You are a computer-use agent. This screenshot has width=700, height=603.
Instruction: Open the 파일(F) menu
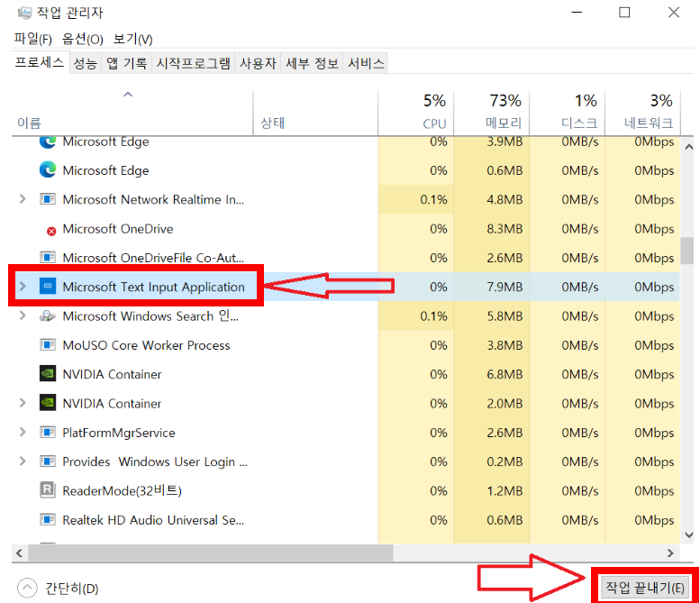point(33,39)
